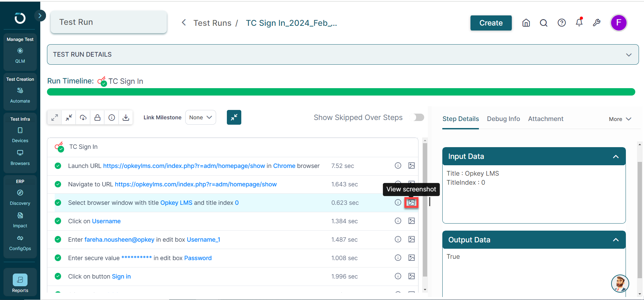Go back using the left arrow
Image resolution: width=644 pixels, height=300 pixels.
coord(184,22)
